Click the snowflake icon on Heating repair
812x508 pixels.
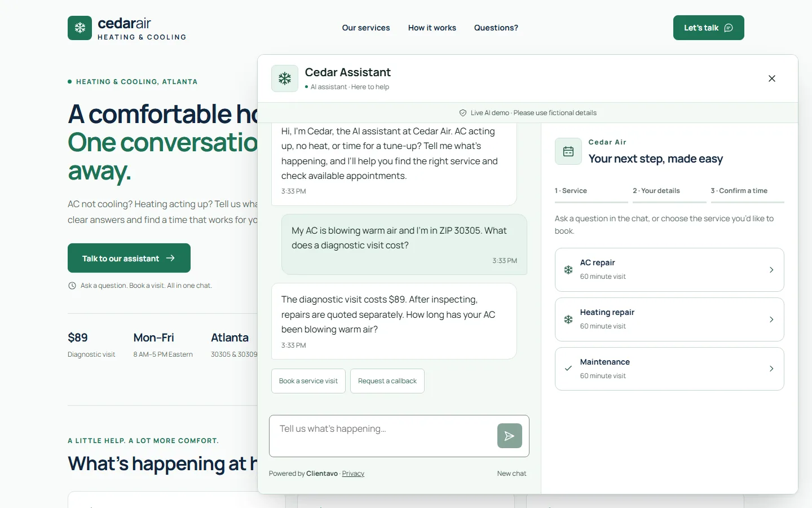[568, 319]
